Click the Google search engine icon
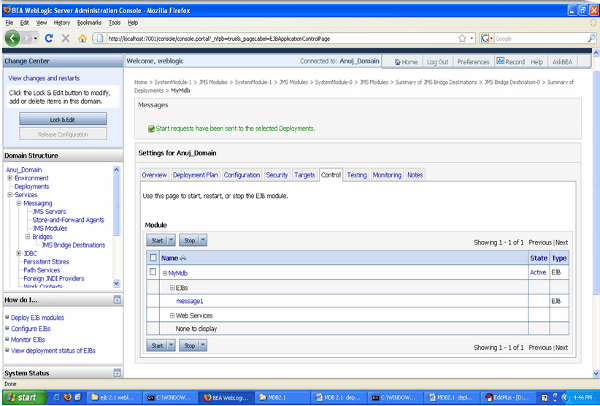 click(x=485, y=38)
